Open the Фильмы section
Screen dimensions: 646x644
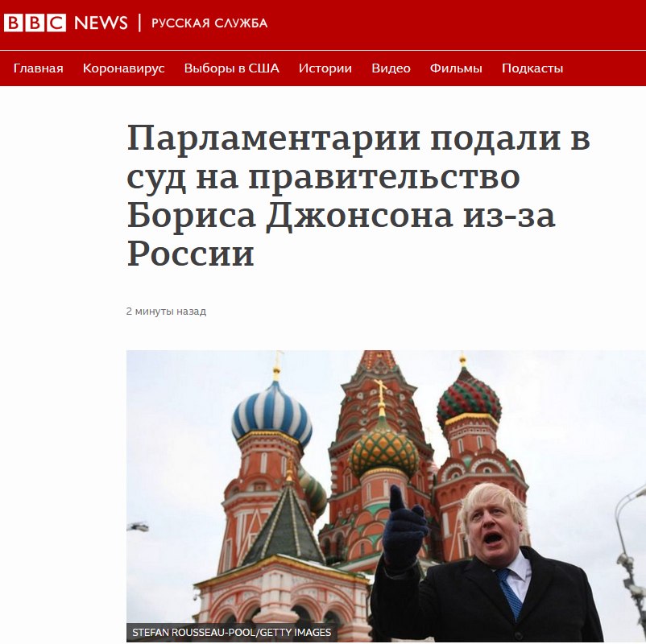click(x=456, y=68)
